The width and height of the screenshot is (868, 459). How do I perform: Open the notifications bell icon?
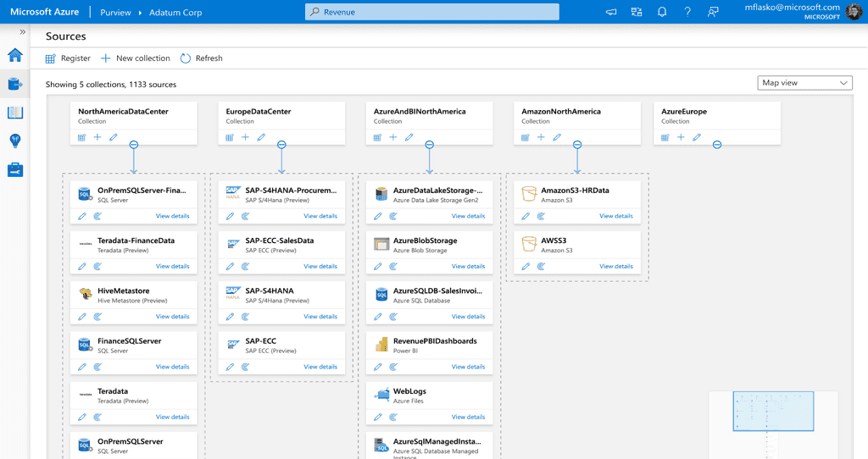coord(661,12)
